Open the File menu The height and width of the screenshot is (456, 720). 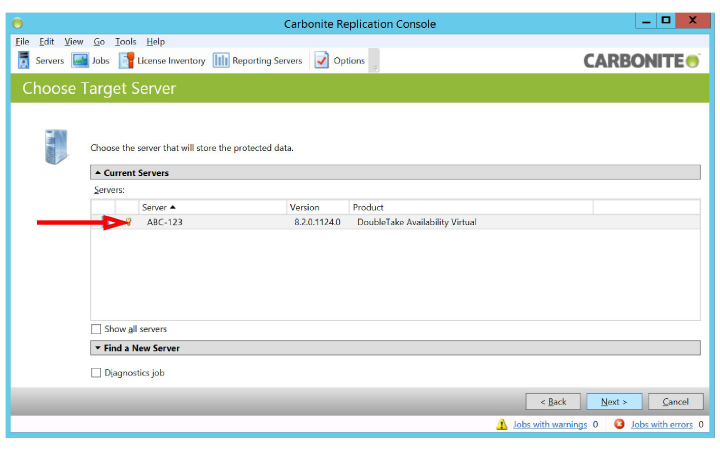point(22,42)
